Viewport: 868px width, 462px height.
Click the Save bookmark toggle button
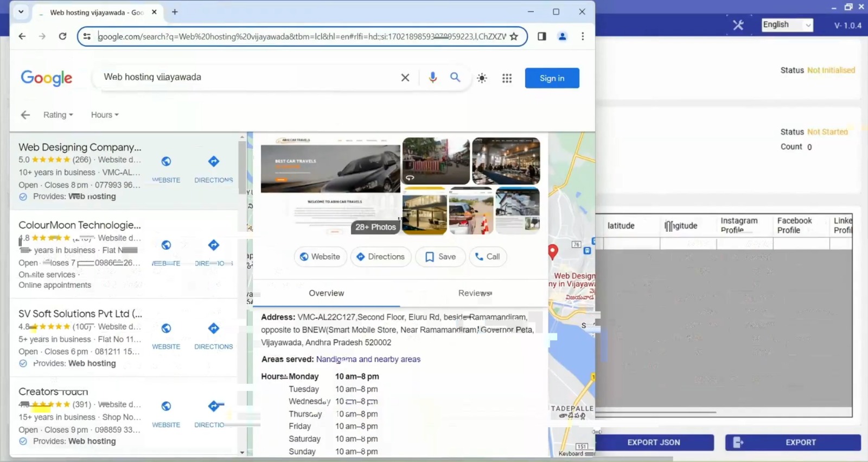click(440, 257)
